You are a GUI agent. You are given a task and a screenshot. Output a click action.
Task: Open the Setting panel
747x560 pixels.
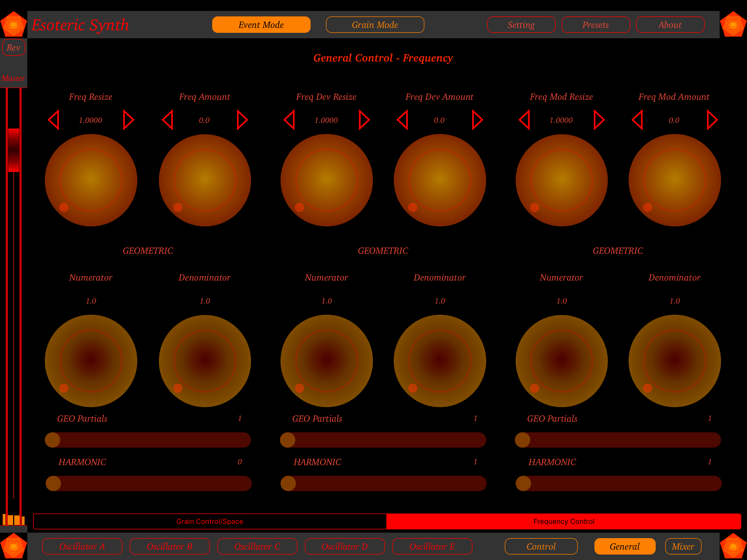pyautogui.click(x=521, y=25)
